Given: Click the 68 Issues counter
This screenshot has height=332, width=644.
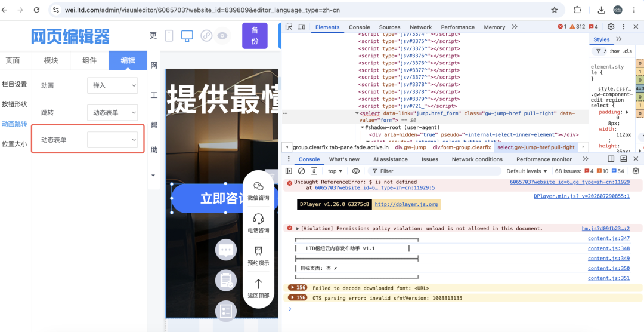Looking at the screenshot, I should (x=589, y=171).
